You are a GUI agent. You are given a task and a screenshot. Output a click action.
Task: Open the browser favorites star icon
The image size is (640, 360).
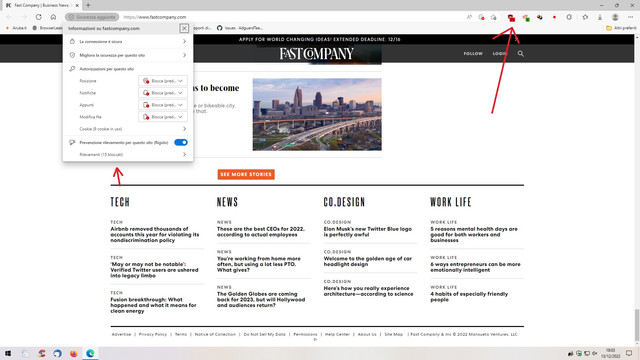(585, 17)
